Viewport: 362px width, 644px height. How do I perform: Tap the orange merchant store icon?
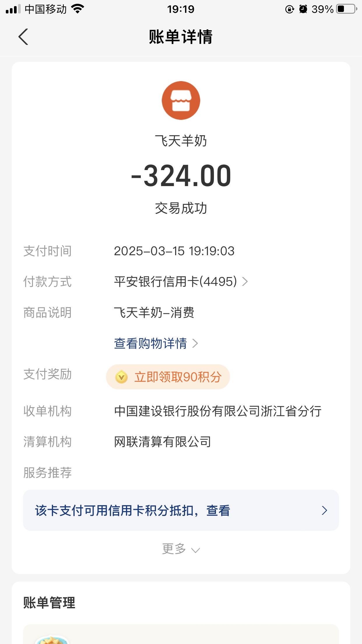coord(181,100)
